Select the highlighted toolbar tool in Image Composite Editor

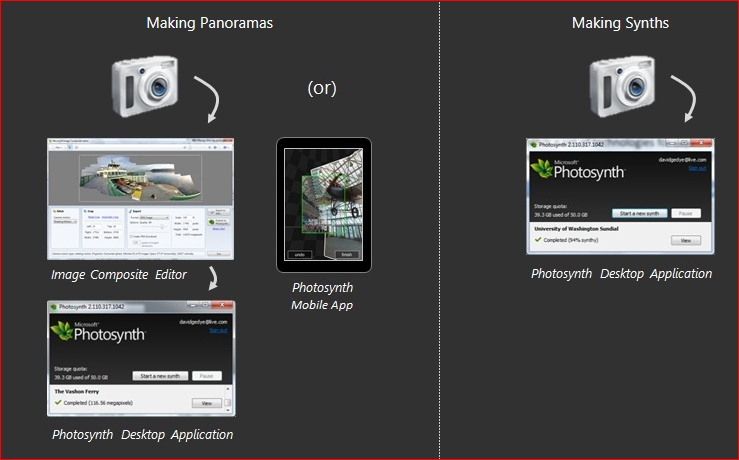[x=70, y=148]
